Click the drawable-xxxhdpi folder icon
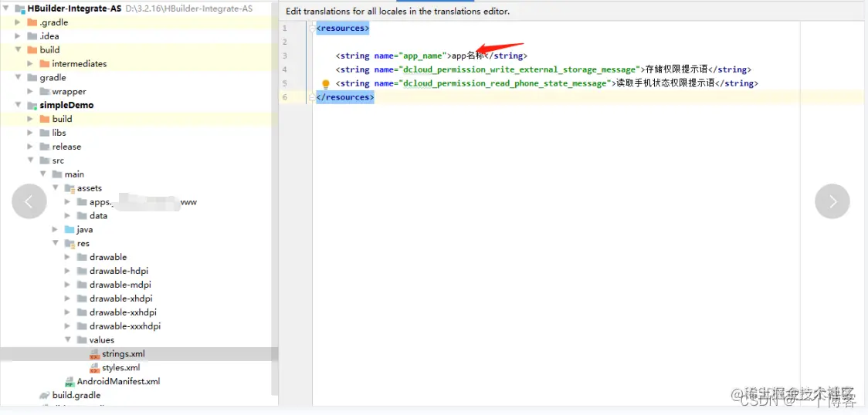Image resolution: width=868 pixels, height=415 pixels. point(82,326)
